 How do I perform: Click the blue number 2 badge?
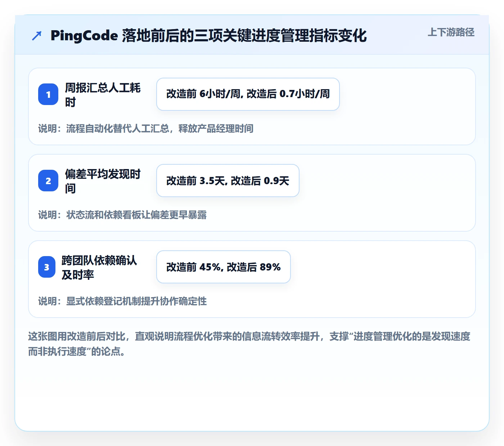pyautogui.click(x=48, y=181)
